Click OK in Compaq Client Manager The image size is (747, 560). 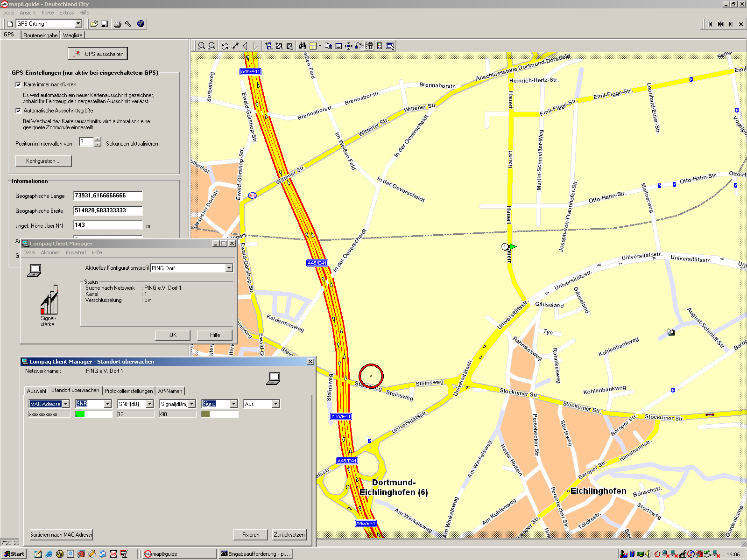pos(173,335)
